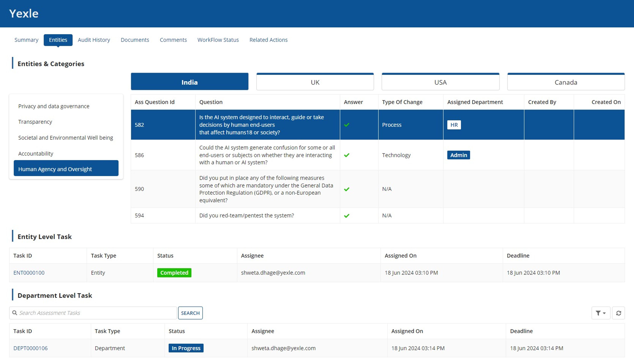Screen dimensions: 634x364
Task: Switch to the USA entity tab
Action: click(x=441, y=82)
